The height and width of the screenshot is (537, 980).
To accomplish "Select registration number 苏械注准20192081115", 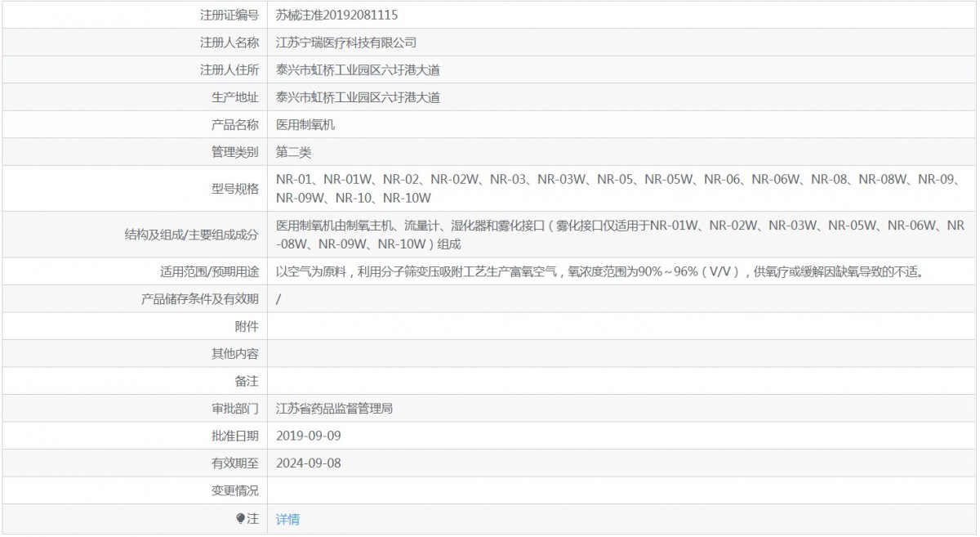I will click(337, 15).
